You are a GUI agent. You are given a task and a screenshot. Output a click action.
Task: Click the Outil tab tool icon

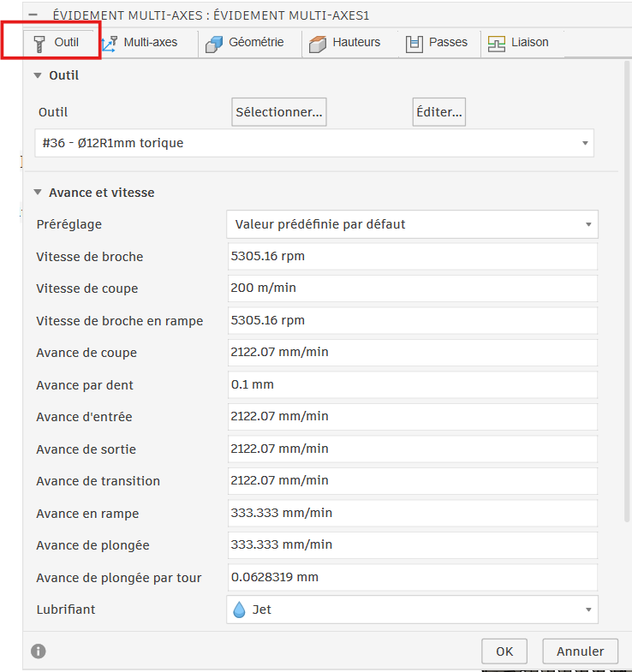[x=39, y=43]
